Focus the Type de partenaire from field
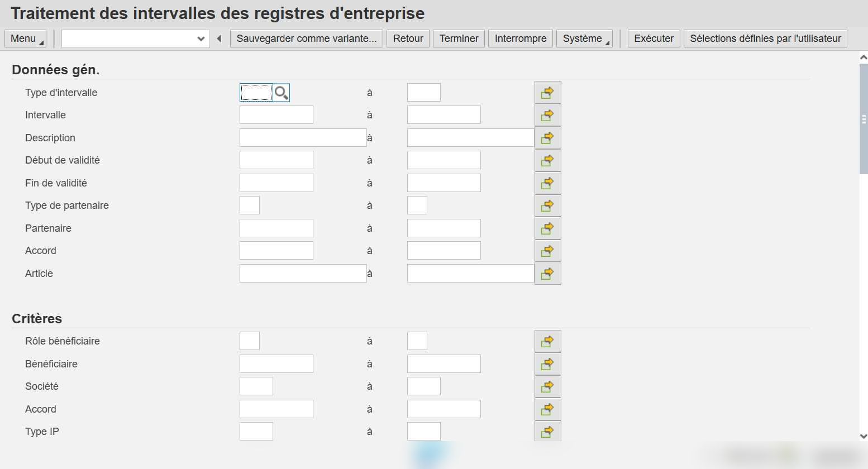This screenshot has width=868, height=469. pyautogui.click(x=250, y=205)
